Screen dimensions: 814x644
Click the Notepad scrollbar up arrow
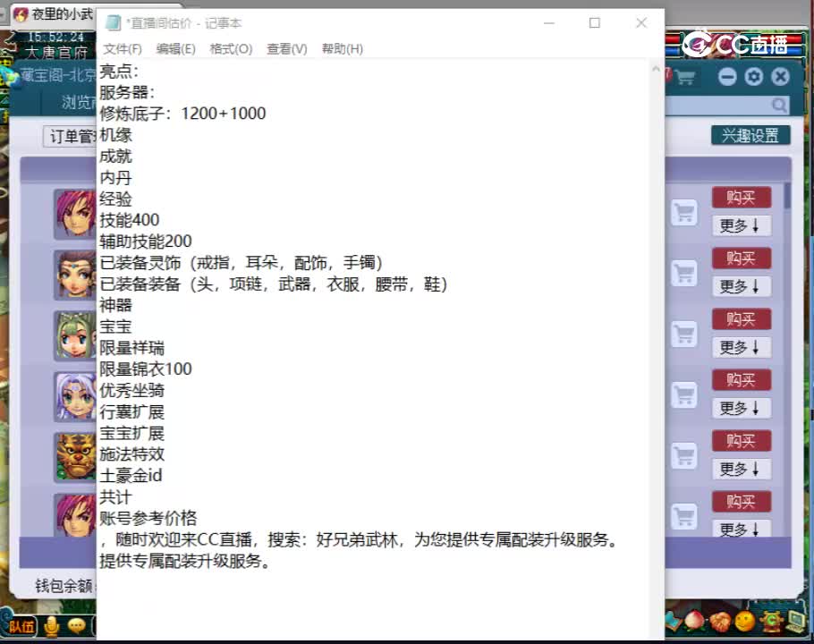(656, 69)
